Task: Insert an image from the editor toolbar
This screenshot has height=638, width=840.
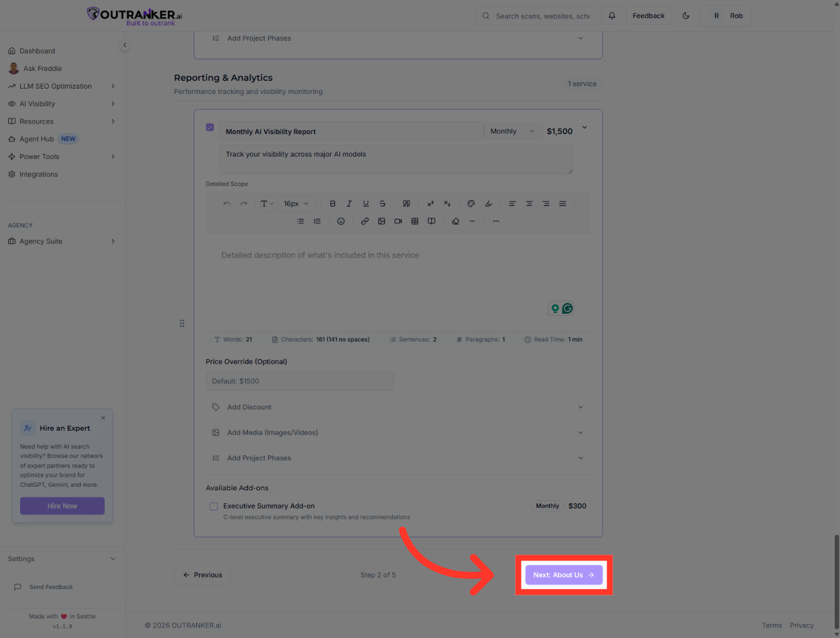Action: 382,222
